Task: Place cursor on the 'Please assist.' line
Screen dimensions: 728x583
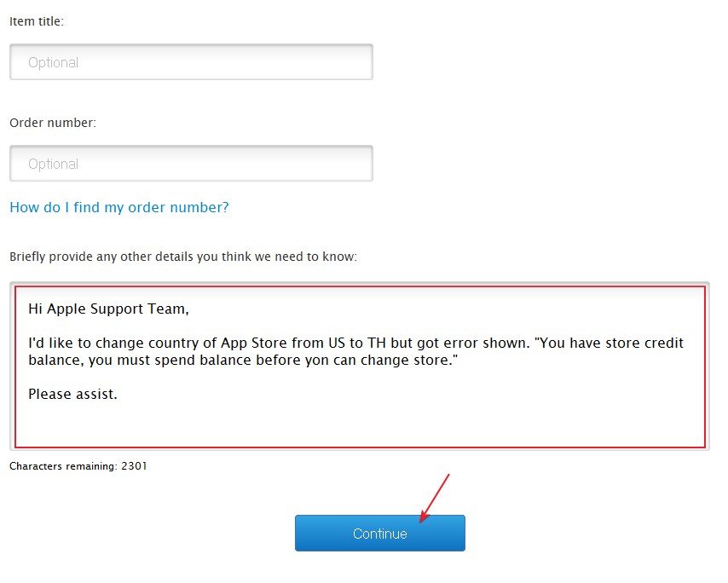Action: coord(72,394)
